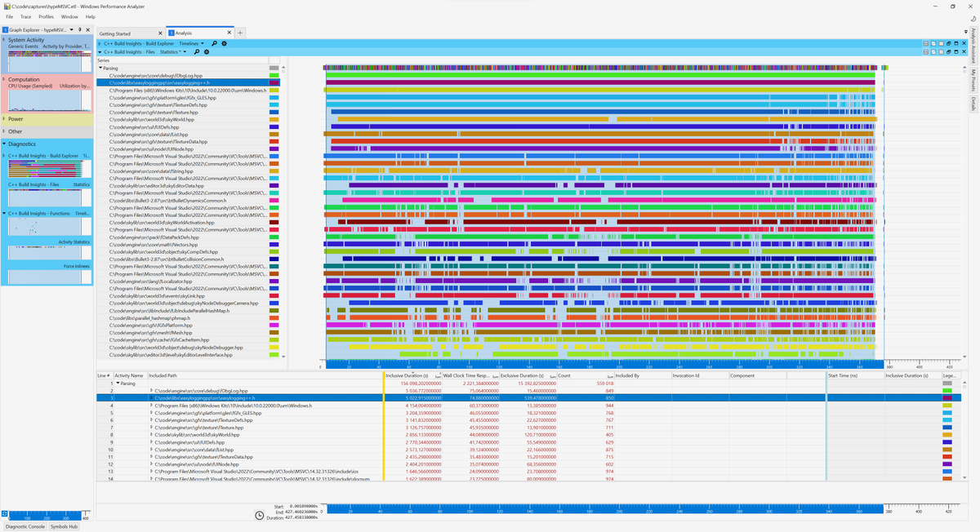This screenshot has height=532, width=980.
Task: Maximize the Build Explorer panel
Action: click(x=955, y=43)
